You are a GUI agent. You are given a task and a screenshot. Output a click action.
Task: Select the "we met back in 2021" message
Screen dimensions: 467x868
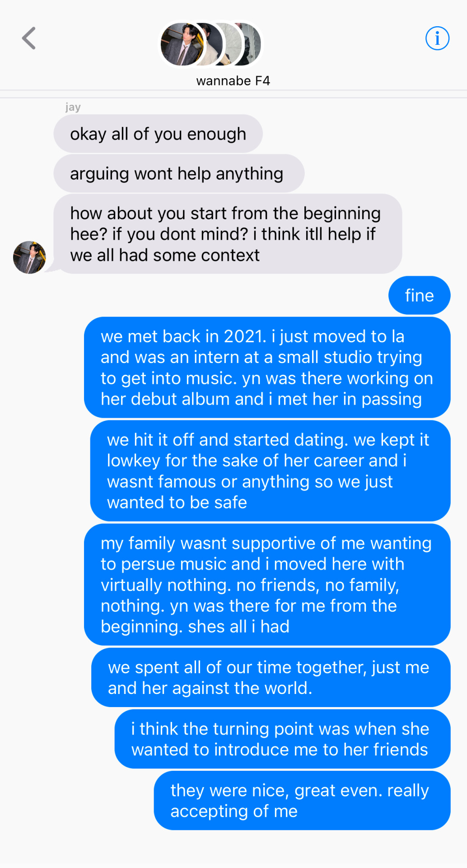(x=267, y=368)
